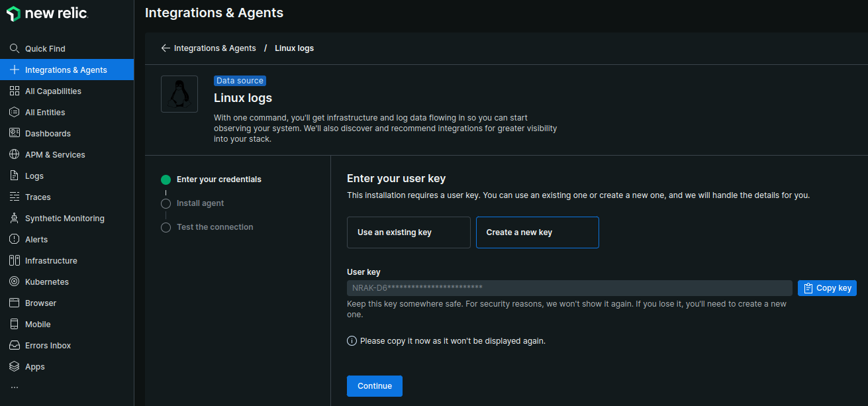
Task: Click the Linux logs heading
Action: coord(243,98)
